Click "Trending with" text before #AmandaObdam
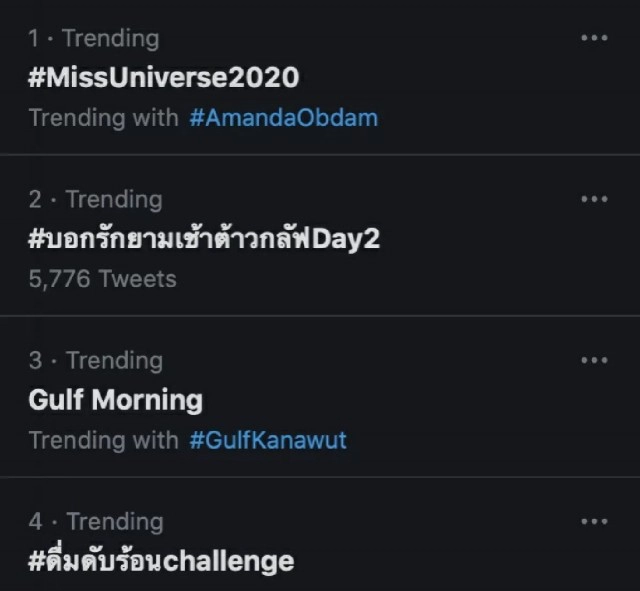The width and height of the screenshot is (640, 591). pos(104,117)
